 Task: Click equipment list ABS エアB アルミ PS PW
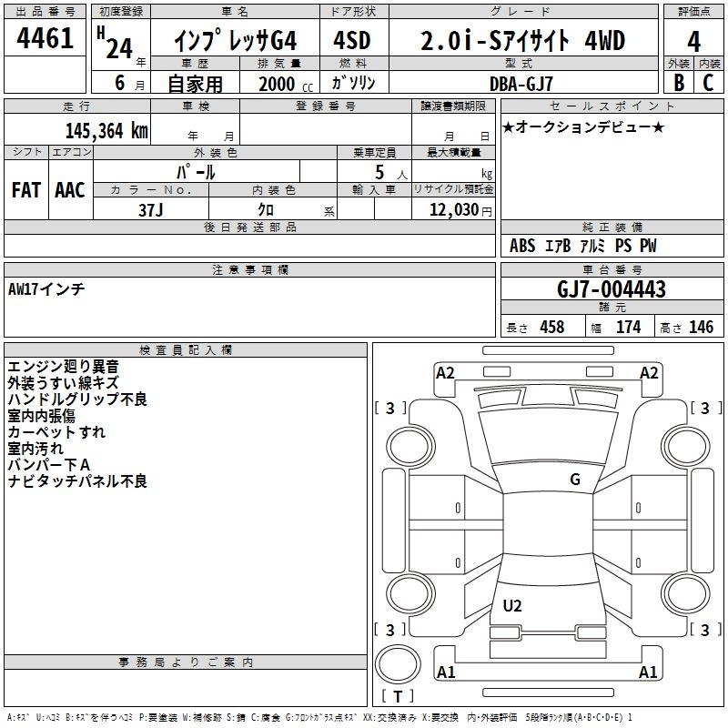(x=583, y=246)
